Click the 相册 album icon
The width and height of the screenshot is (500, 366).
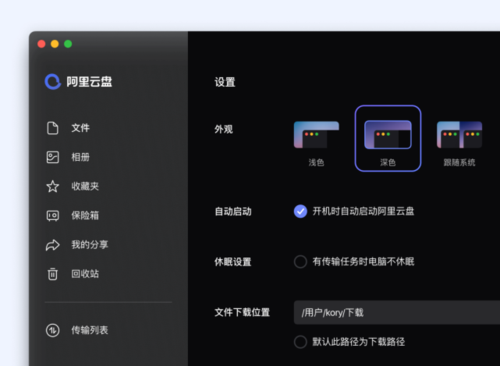pos(53,157)
